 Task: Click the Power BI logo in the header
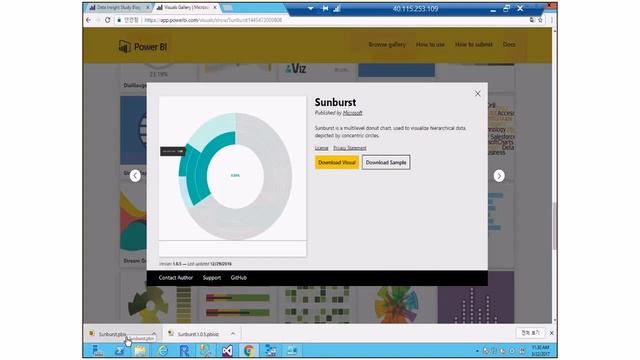point(143,47)
